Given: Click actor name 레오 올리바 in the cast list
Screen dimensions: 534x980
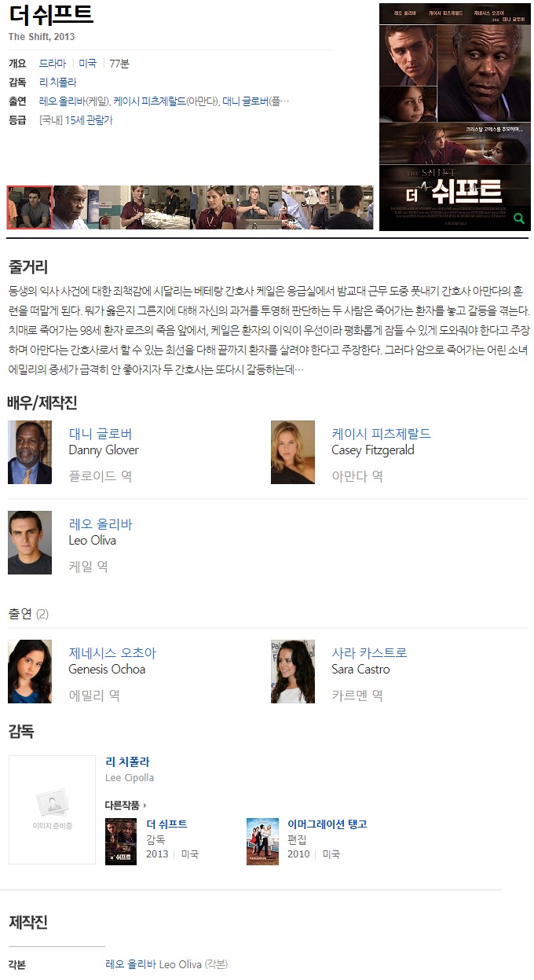Looking at the screenshot, I should point(101,524).
